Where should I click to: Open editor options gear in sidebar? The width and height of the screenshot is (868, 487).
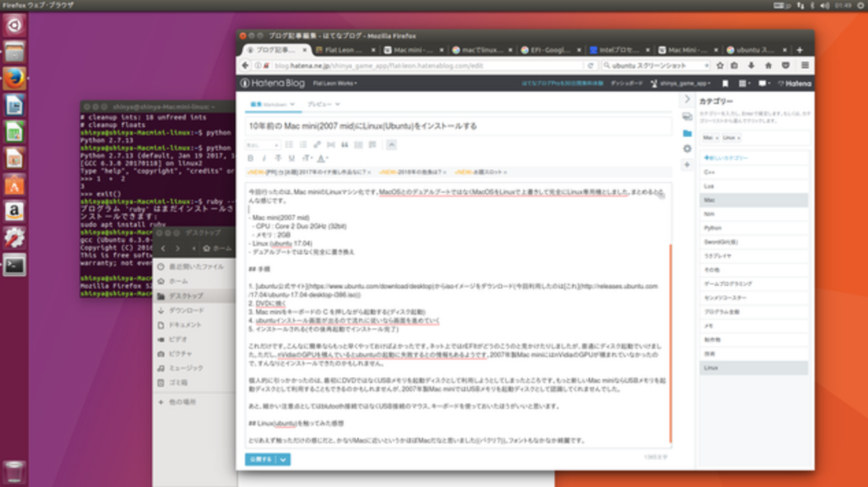click(687, 149)
